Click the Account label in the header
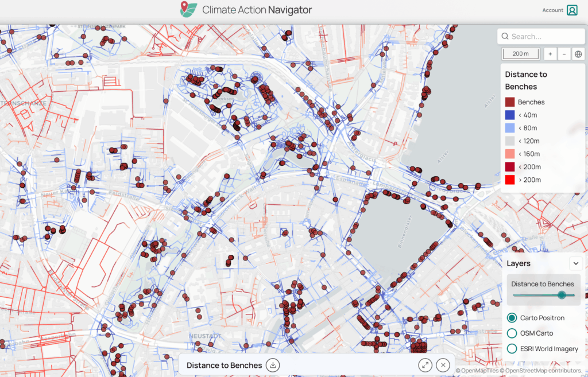 (552, 10)
